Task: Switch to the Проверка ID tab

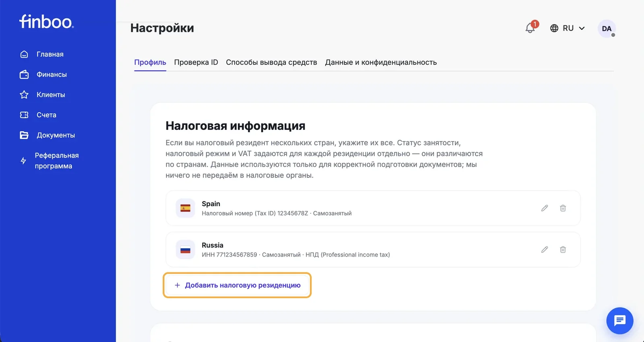Action: point(196,62)
